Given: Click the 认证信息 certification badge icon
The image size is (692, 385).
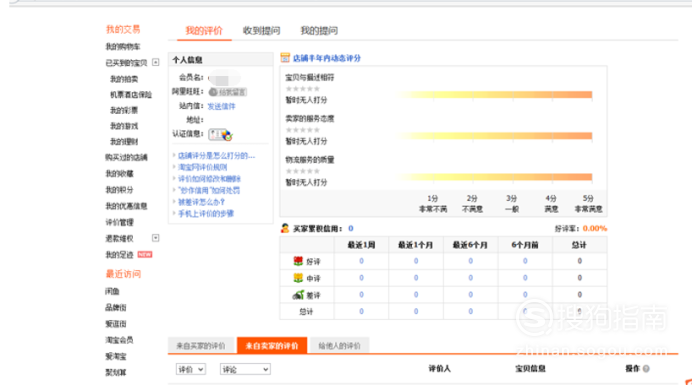Looking at the screenshot, I should (220, 135).
